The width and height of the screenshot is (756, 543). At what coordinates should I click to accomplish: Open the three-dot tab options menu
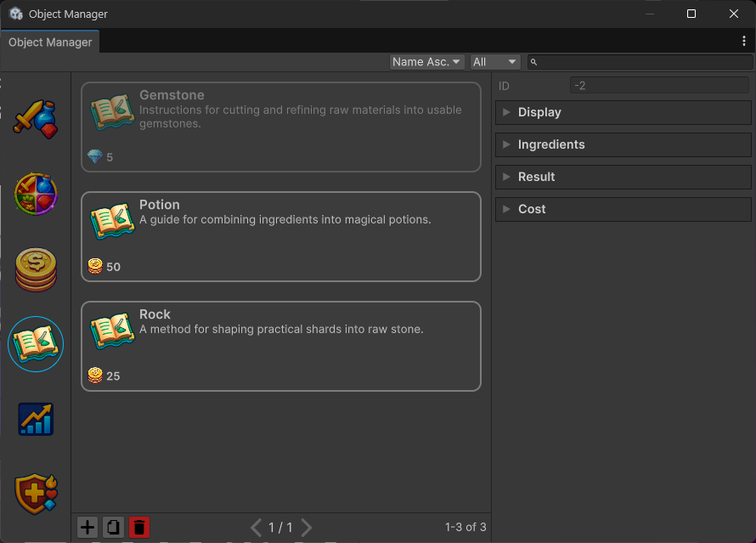744,41
